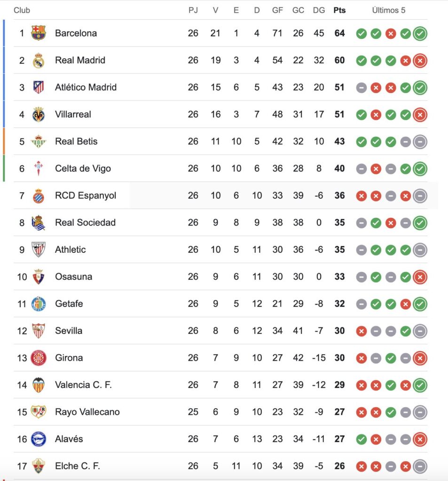This screenshot has height=481, width=448.
Task: Click the Barcelona club crest
Action: pyautogui.click(x=39, y=33)
